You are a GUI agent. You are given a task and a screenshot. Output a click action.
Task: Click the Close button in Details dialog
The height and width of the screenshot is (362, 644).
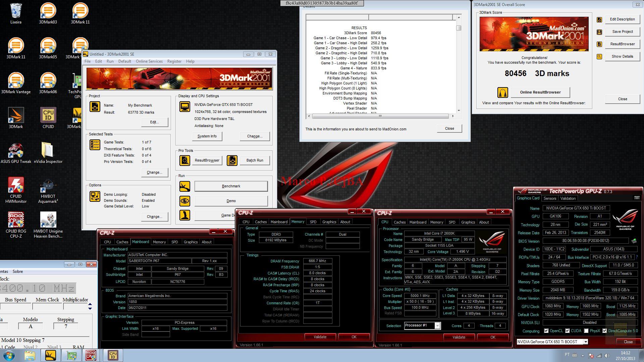point(449,129)
